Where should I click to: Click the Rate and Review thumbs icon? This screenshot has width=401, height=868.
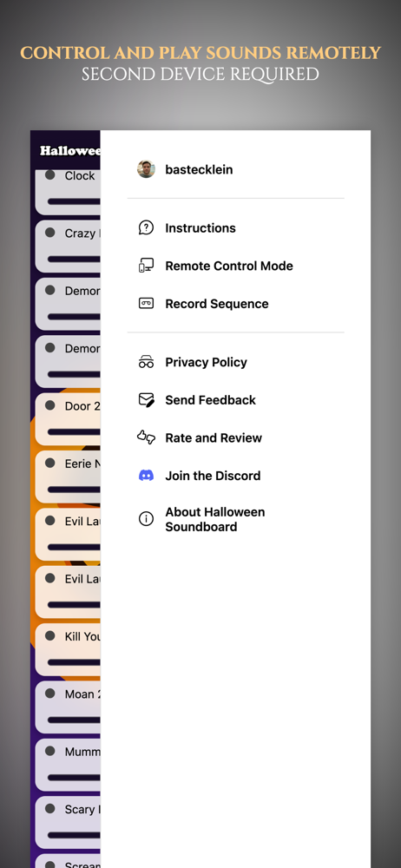[x=146, y=437]
